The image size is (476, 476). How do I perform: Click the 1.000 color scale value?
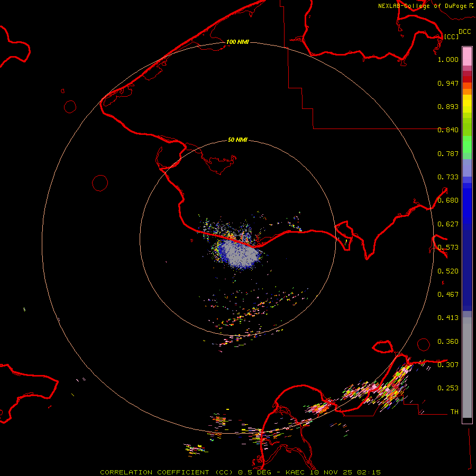[x=448, y=59]
